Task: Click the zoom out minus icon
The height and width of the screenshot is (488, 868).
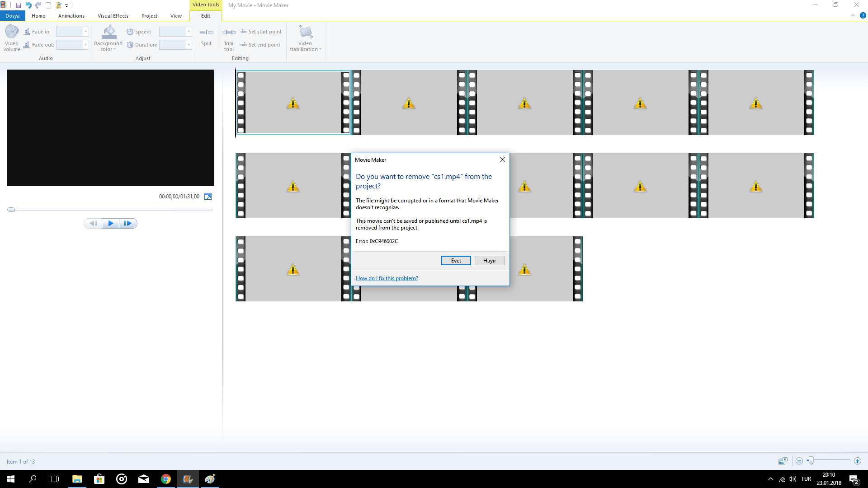Action: click(799, 461)
